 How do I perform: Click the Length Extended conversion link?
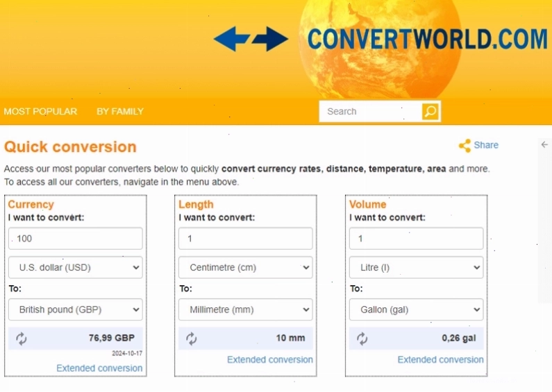click(x=269, y=359)
